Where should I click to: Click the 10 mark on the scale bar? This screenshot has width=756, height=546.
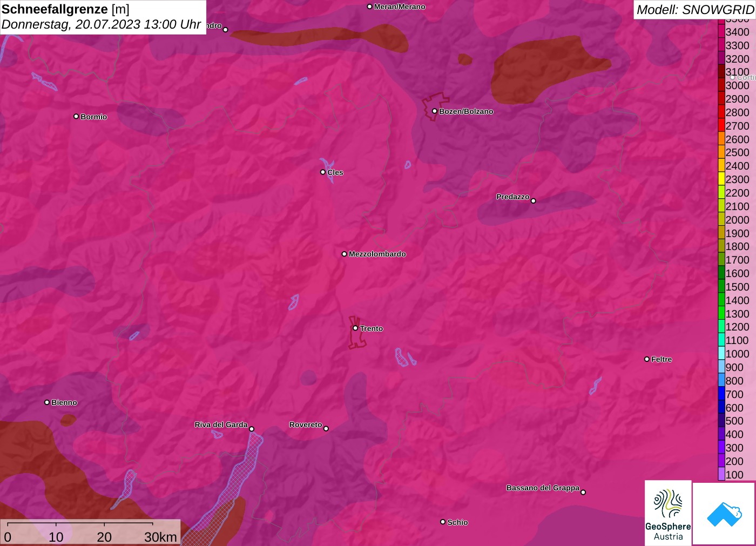(x=56, y=537)
